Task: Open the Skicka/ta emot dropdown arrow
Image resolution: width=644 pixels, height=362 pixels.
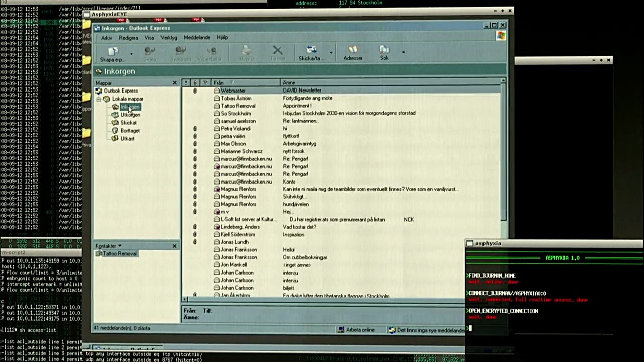Action: (331, 52)
